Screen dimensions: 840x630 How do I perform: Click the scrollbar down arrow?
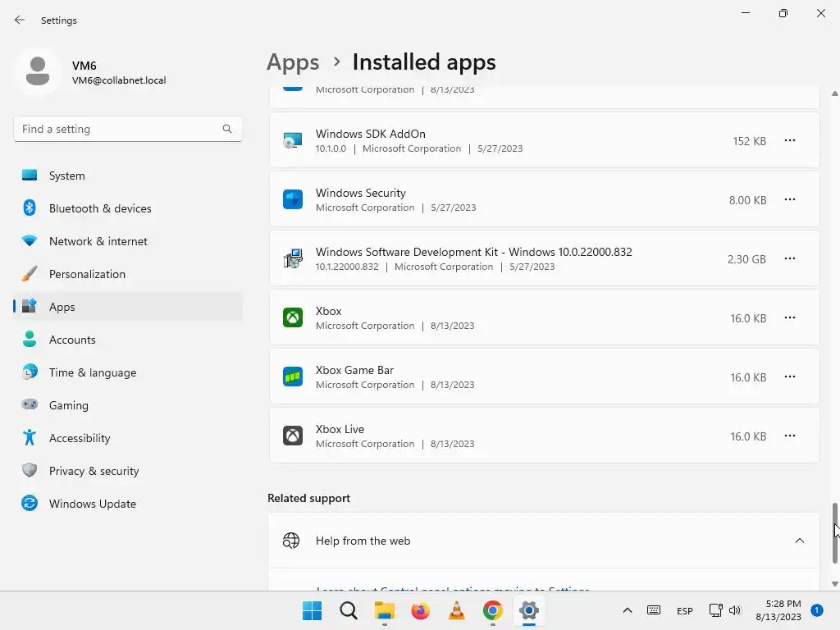click(x=834, y=584)
